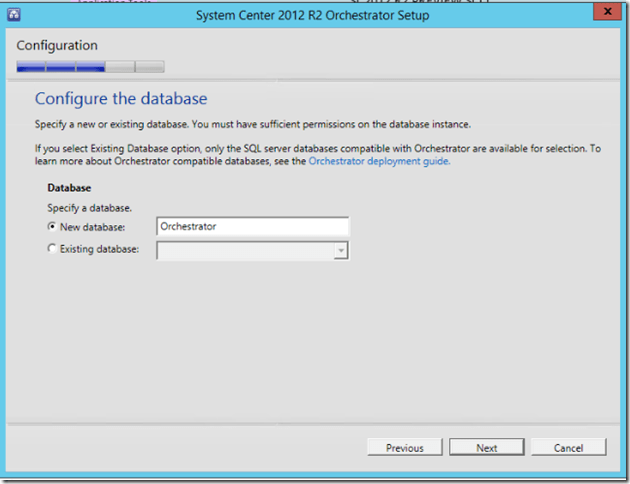
Task: Click the Configure the database heading
Action: pos(121,99)
